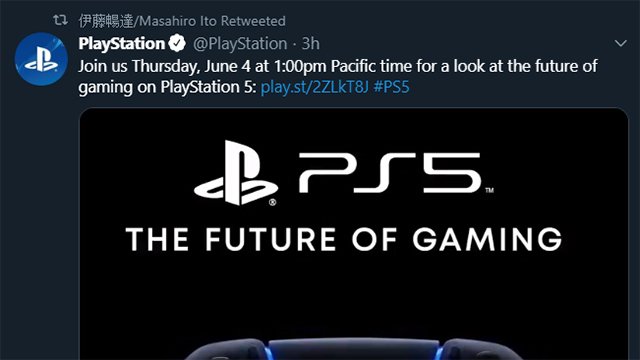Screen dimensions: 640x360
Task: Click THE FUTURE OF GAMING headline in image
Action: 344,239
